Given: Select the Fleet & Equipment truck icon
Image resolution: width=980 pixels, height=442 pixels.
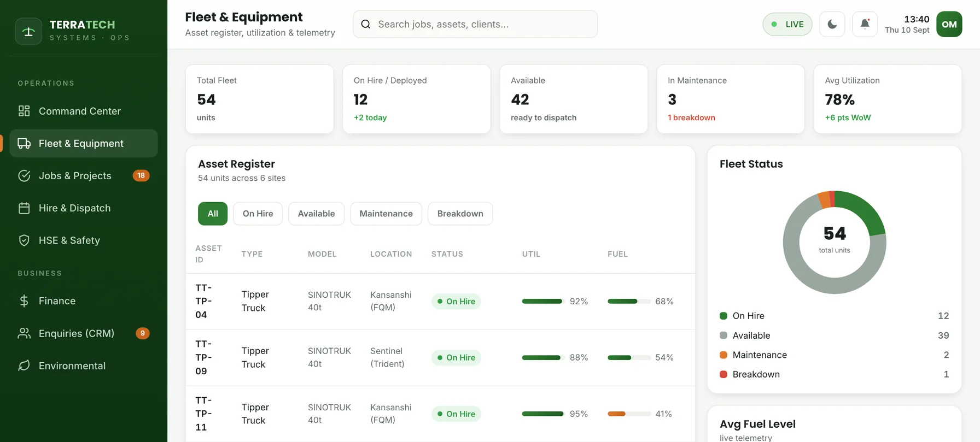Looking at the screenshot, I should [x=24, y=143].
